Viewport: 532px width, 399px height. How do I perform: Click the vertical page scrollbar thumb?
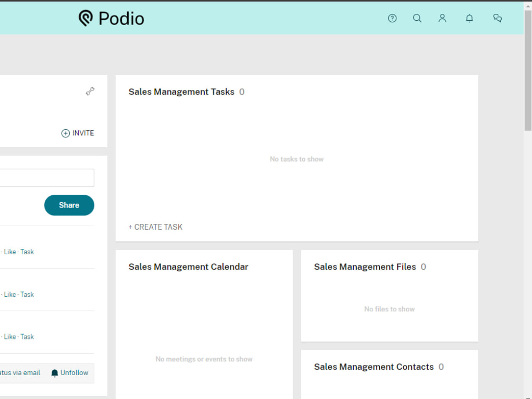coord(528,71)
